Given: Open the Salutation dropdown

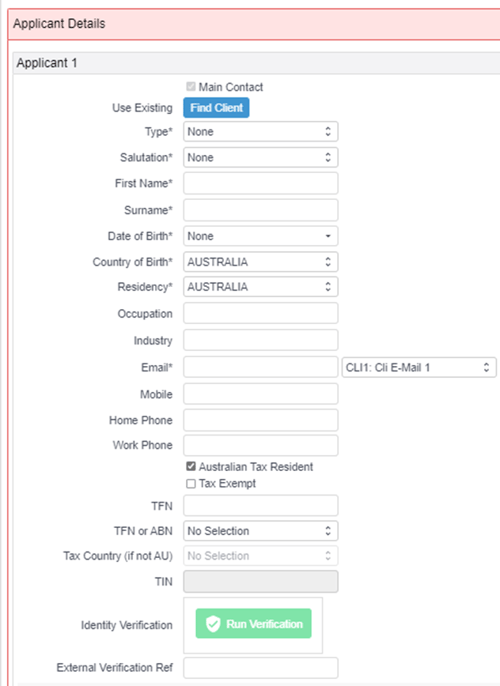Looking at the screenshot, I should (x=260, y=158).
